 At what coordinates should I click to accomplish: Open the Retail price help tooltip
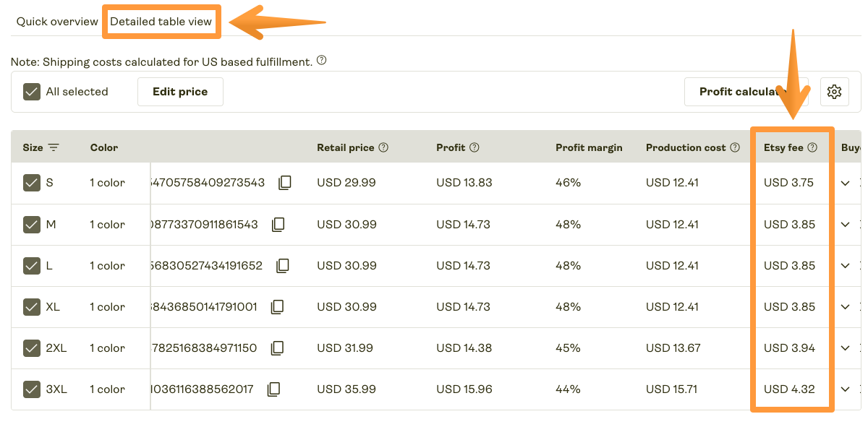click(x=383, y=147)
